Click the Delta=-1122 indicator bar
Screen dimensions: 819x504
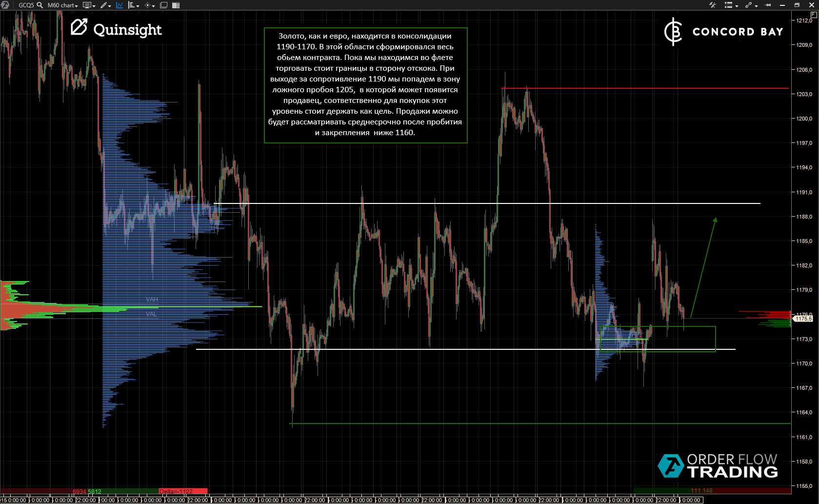183,491
